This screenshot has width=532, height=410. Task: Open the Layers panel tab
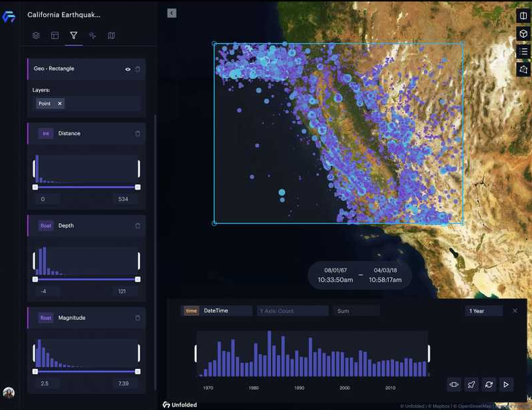36,36
